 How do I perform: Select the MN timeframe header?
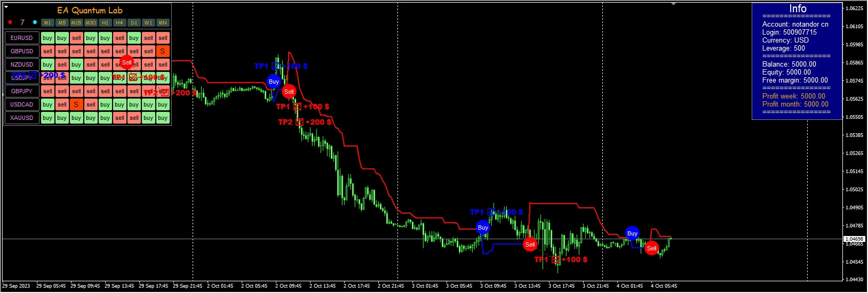pos(163,23)
